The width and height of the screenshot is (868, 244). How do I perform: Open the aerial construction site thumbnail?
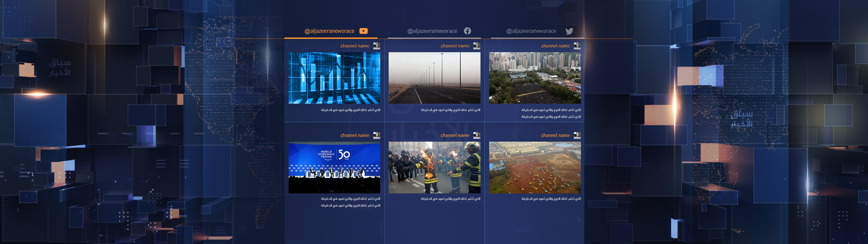pyautogui.click(x=535, y=167)
